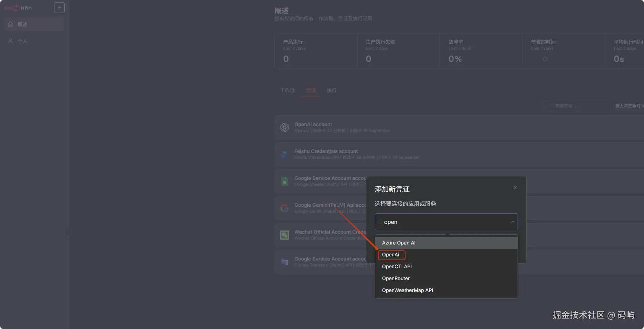Pick OpenRouter from the dropdown list
Viewport: 644px width, 329px height.
click(446, 278)
